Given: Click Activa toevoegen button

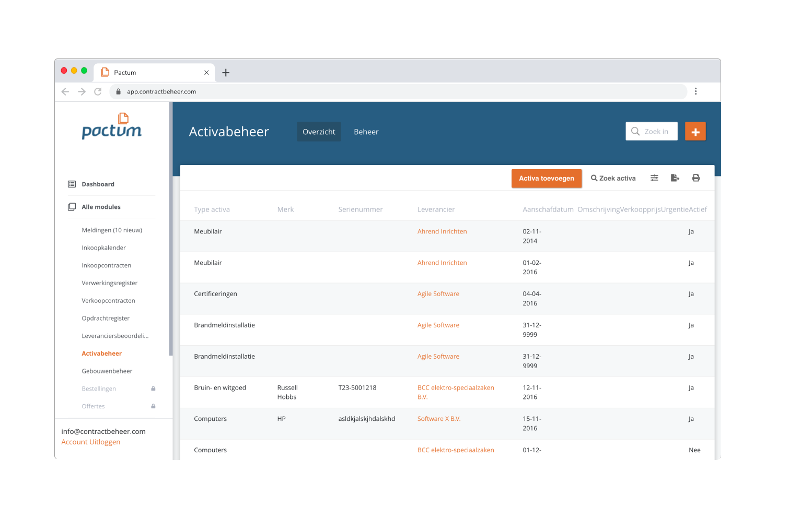Looking at the screenshot, I should pyautogui.click(x=547, y=178).
